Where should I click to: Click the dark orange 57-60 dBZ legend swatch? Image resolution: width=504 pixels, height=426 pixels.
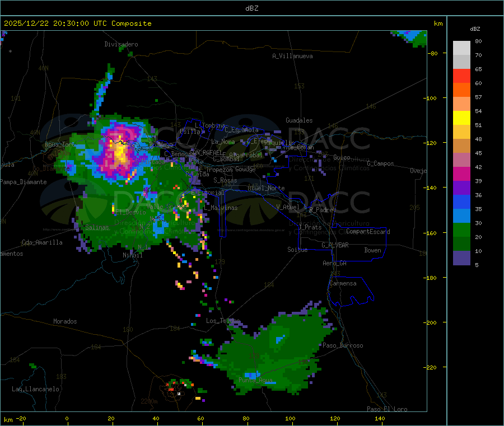[461, 90]
